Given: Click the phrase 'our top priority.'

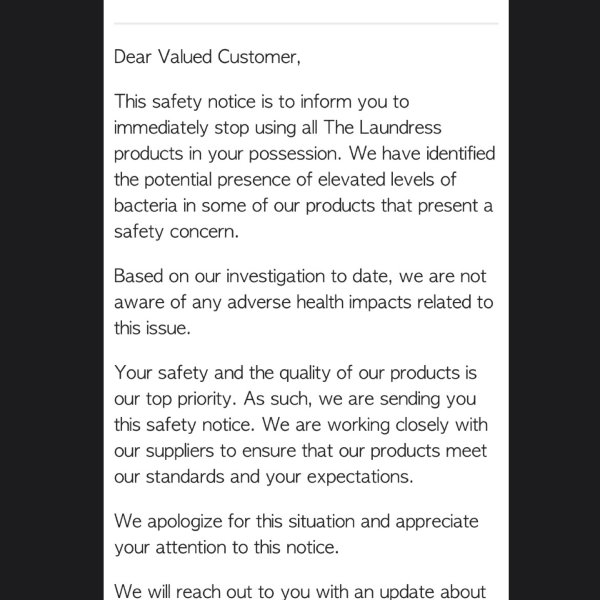Looking at the screenshot, I should pyautogui.click(x=175, y=399).
